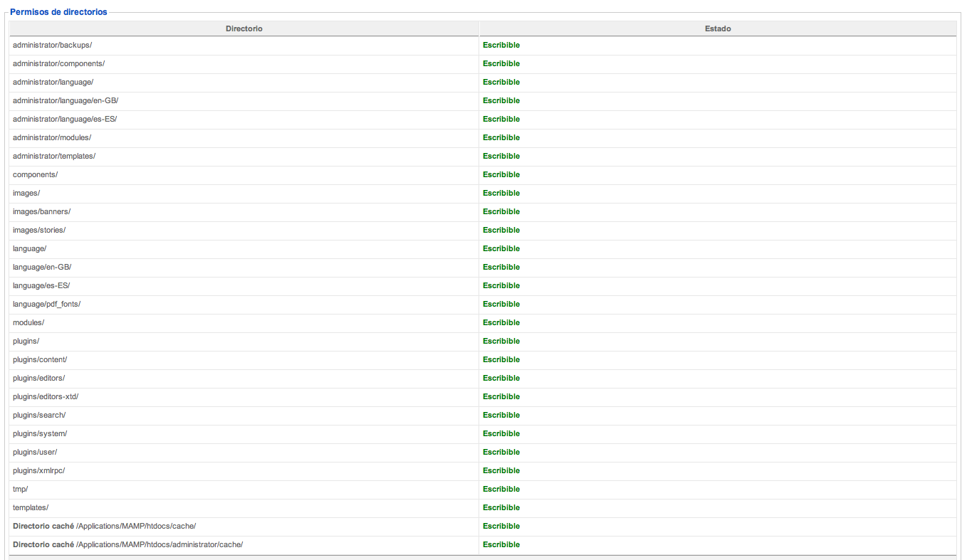Click the administrator/language/es-ES/ directory path

click(65, 119)
